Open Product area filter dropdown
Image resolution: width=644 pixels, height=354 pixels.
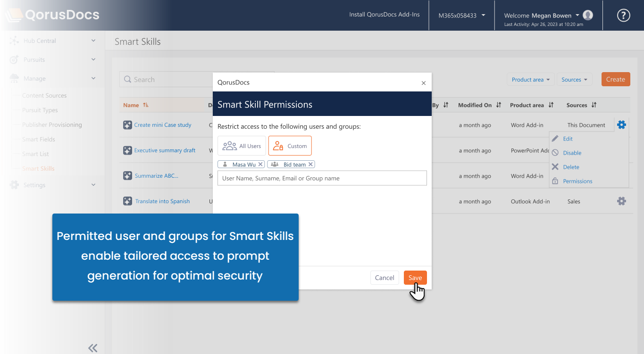(531, 80)
